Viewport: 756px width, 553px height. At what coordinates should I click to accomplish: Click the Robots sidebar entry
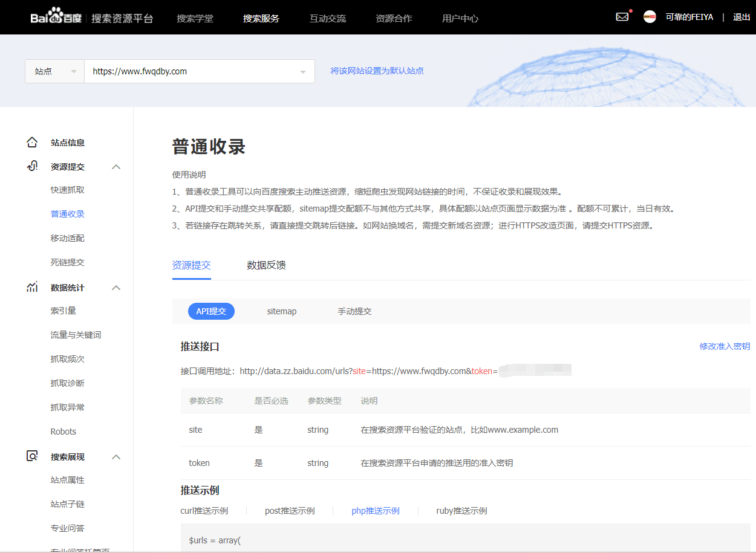click(x=62, y=432)
